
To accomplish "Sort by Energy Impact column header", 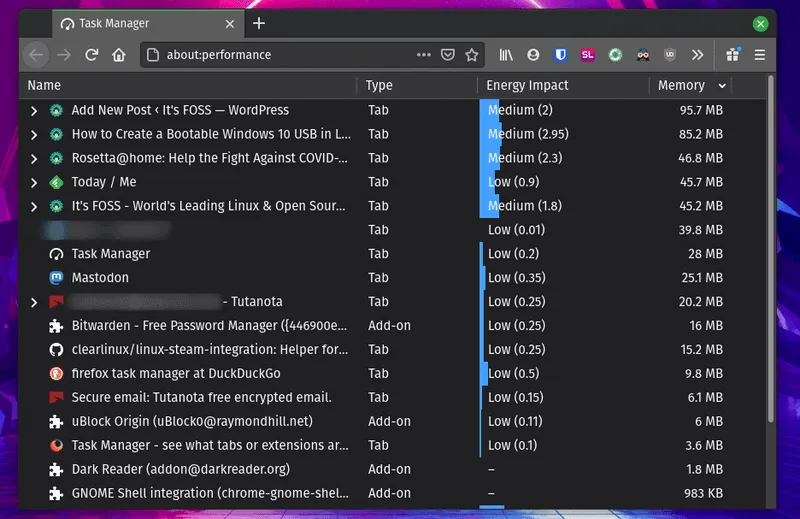I will click(527, 86).
